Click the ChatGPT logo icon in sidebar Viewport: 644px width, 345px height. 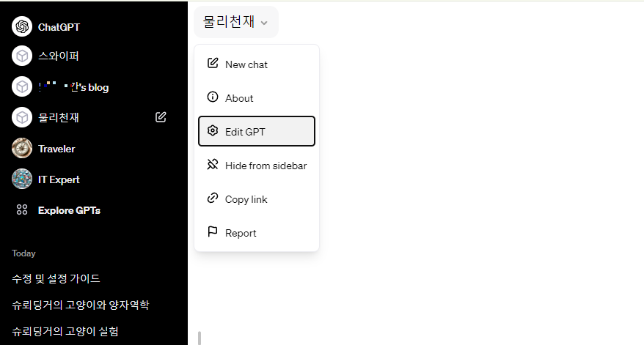click(22, 26)
